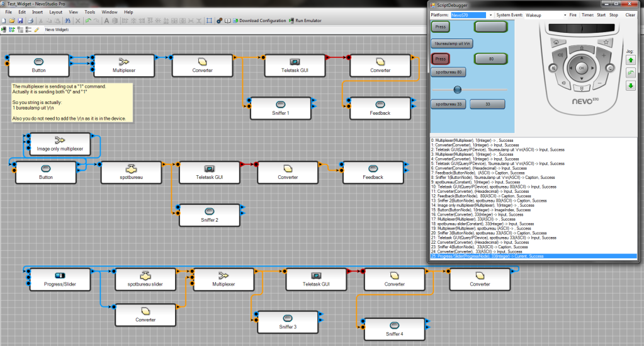
Task: Click the '1bureaulamp uit' button
Action: tap(452, 43)
